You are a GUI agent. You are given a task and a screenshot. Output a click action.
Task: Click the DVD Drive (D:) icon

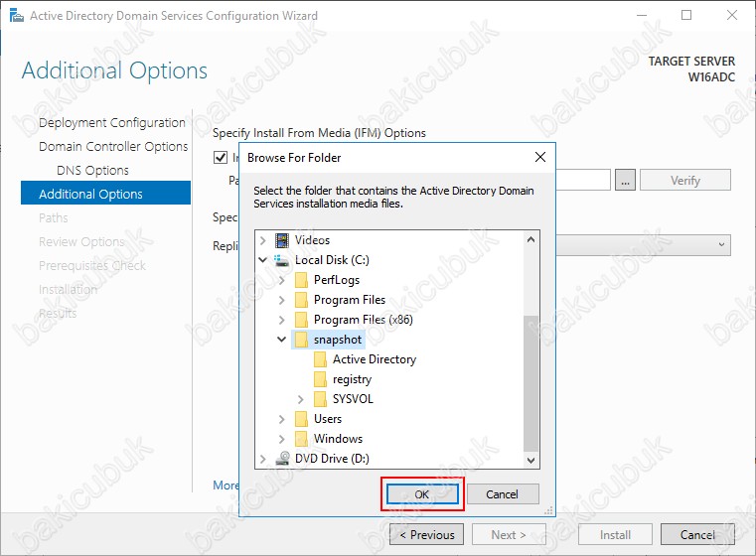[282, 458]
